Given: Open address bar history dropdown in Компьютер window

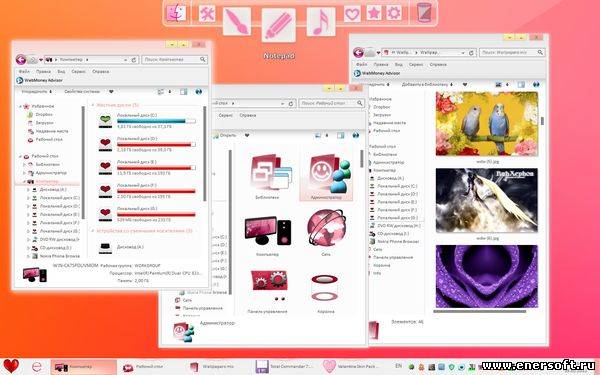Looking at the screenshot, I should click(126, 60).
